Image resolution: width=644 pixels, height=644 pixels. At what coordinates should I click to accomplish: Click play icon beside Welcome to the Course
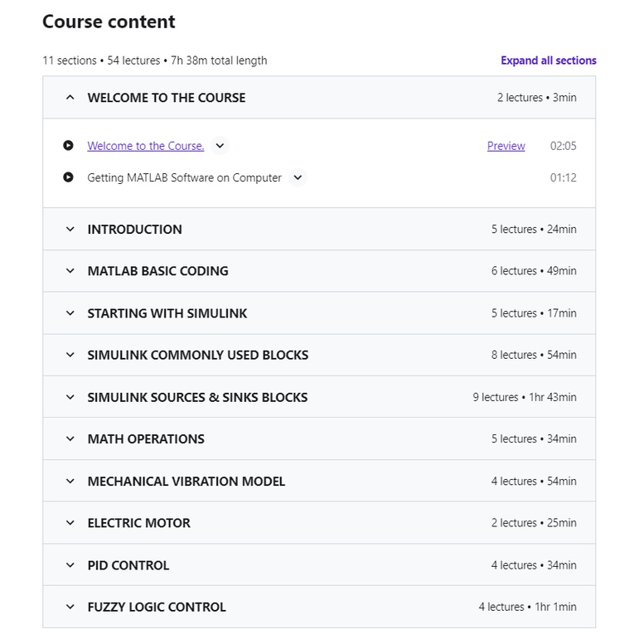coord(68,146)
